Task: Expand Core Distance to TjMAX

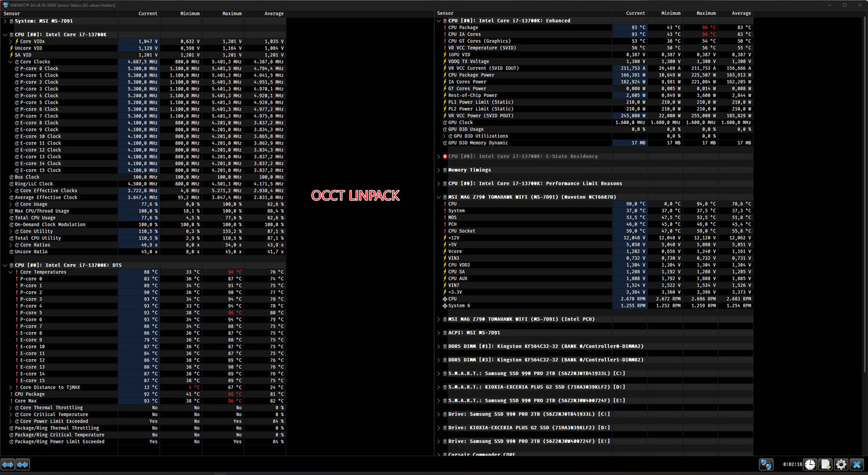Action: (11, 387)
